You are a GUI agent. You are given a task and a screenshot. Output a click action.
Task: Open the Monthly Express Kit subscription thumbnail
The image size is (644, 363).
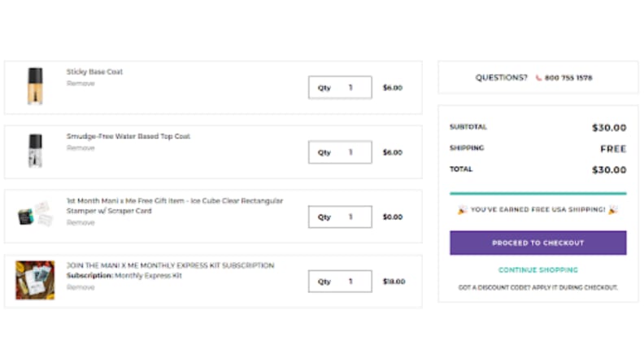coord(35,280)
